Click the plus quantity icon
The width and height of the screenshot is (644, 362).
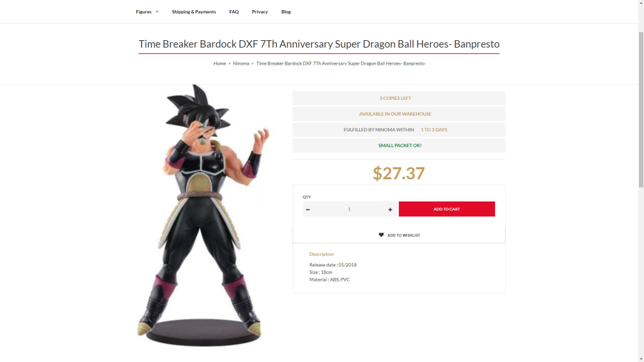click(390, 209)
